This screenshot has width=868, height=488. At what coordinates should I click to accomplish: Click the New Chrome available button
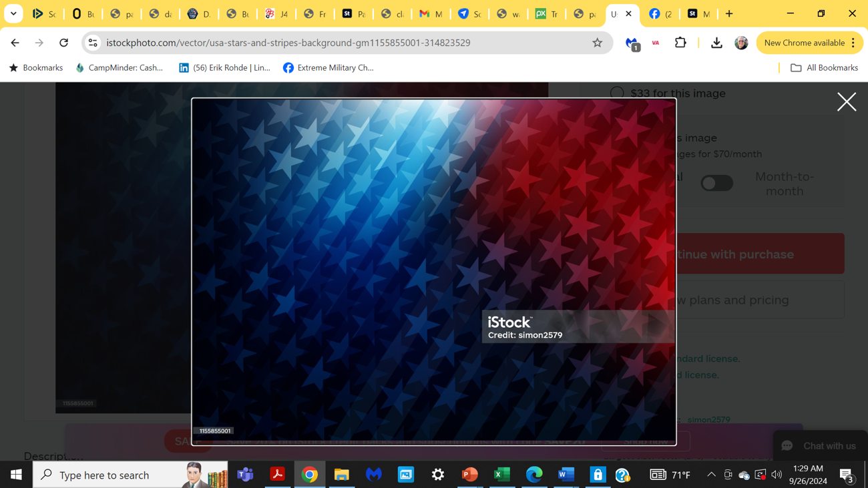click(809, 43)
